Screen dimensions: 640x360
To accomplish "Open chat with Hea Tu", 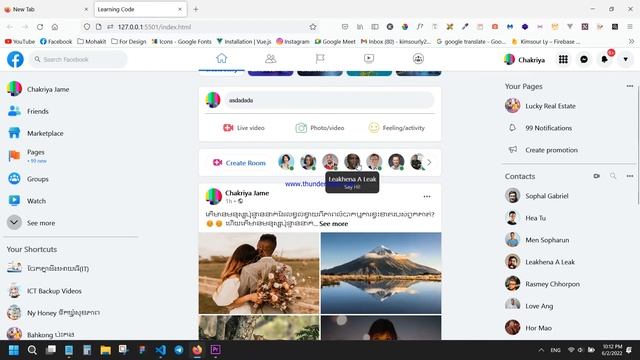I will [535, 218].
